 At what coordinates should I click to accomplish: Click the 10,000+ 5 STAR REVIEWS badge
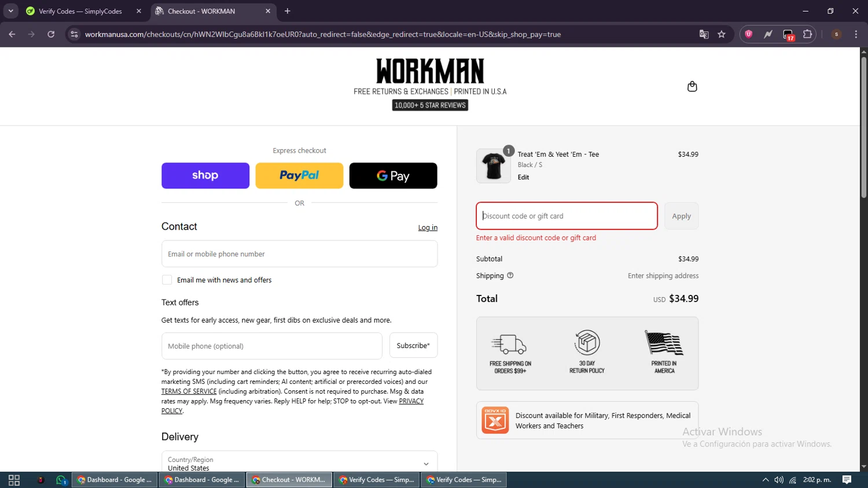[x=430, y=105]
